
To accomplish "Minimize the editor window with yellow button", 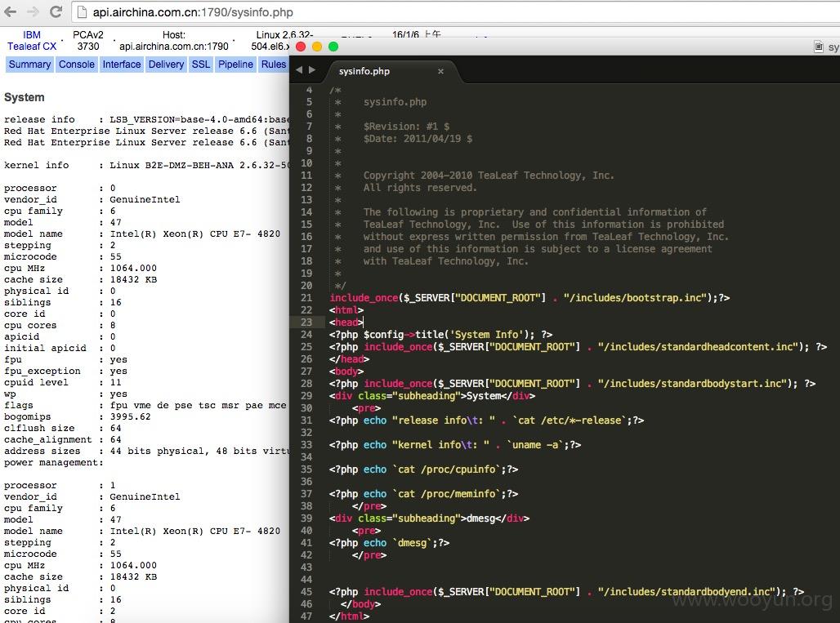I will tap(316, 47).
